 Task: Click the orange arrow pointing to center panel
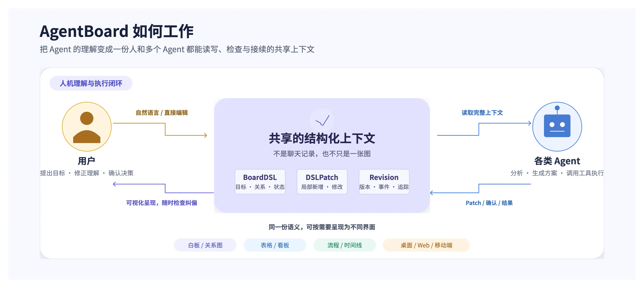[160, 129]
